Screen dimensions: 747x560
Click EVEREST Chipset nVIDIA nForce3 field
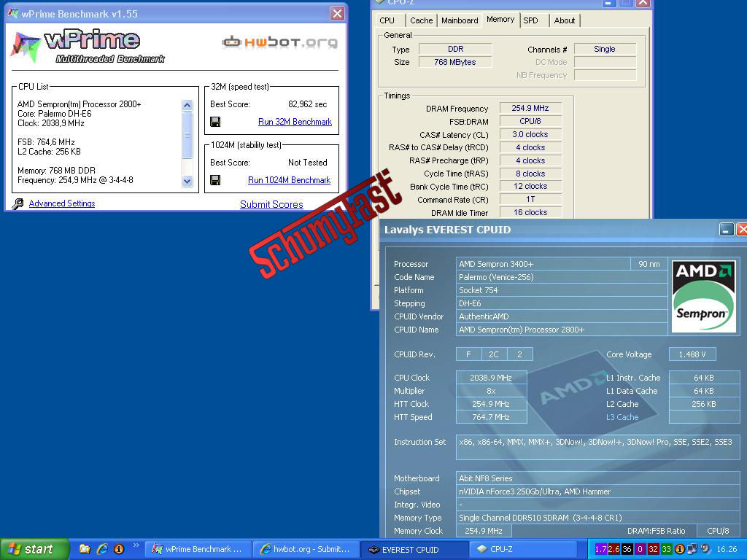597,491
